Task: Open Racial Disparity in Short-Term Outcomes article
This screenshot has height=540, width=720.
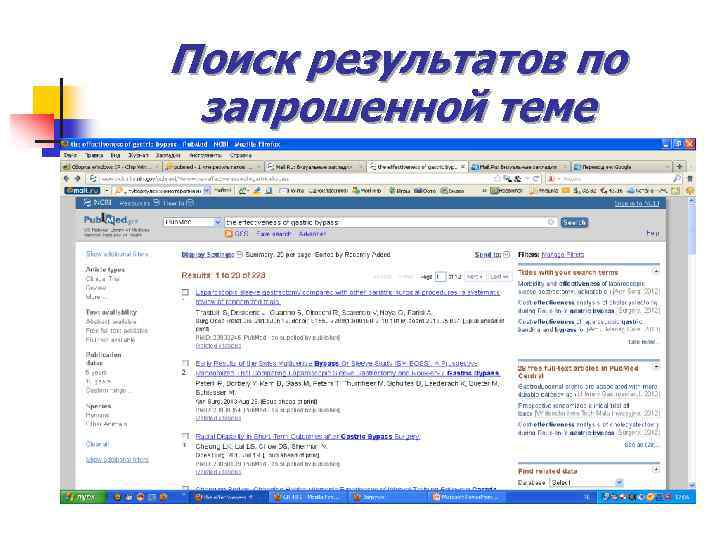Action: [308, 436]
